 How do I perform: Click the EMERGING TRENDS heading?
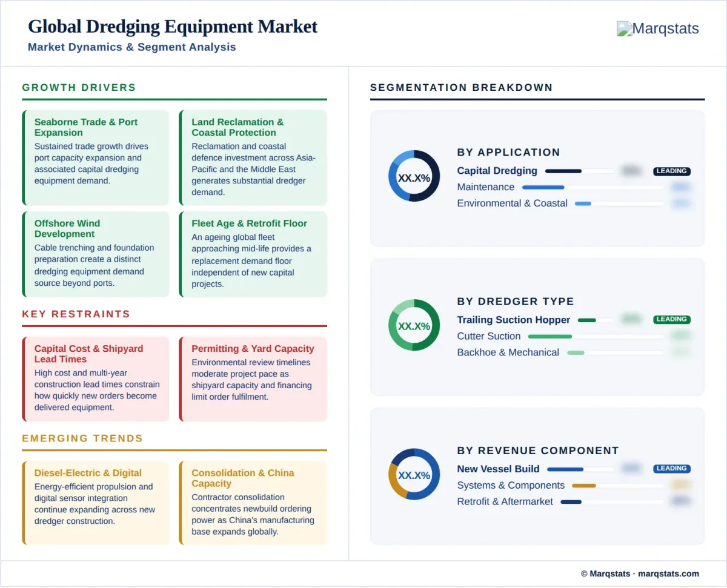point(82,438)
